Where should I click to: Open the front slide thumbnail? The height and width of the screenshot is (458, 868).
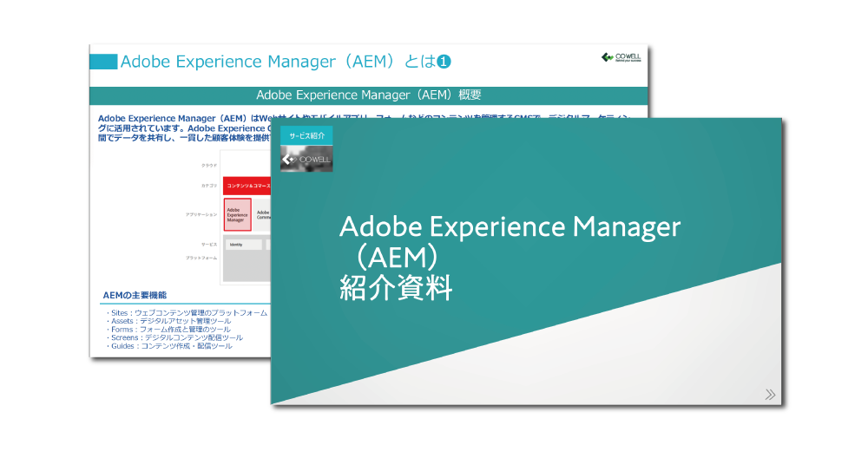(526, 261)
